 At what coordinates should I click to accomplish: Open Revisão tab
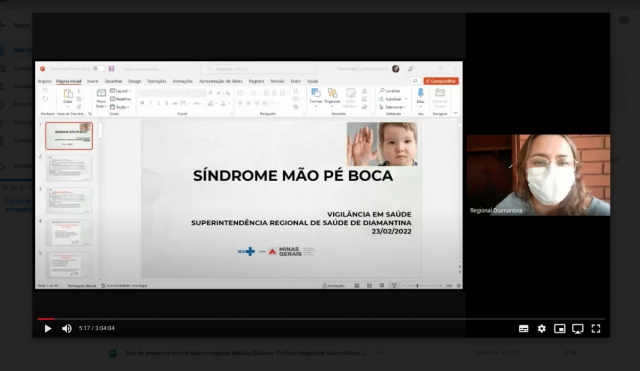tap(278, 81)
